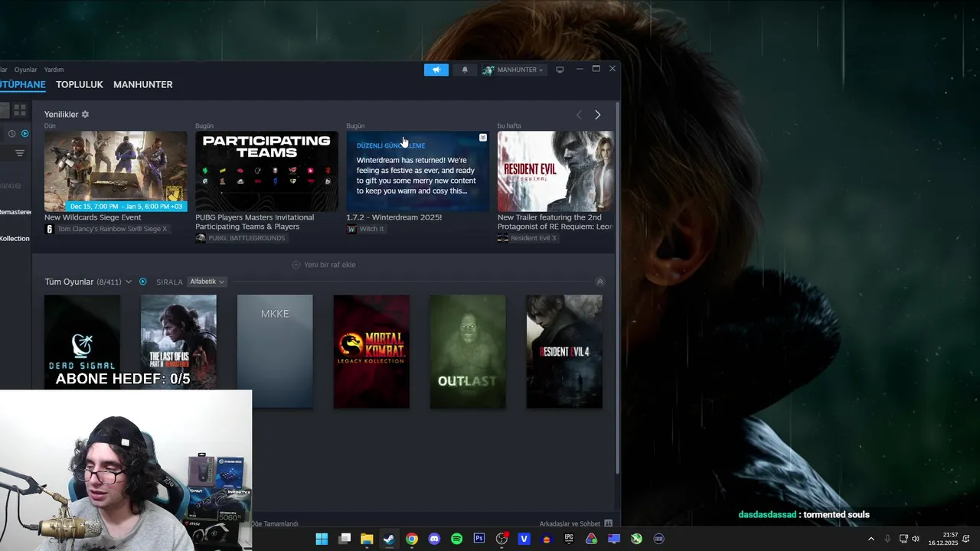Click the microphone tray icon
Image resolution: width=980 pixels, height=551 pixels.
click(887, 539)
